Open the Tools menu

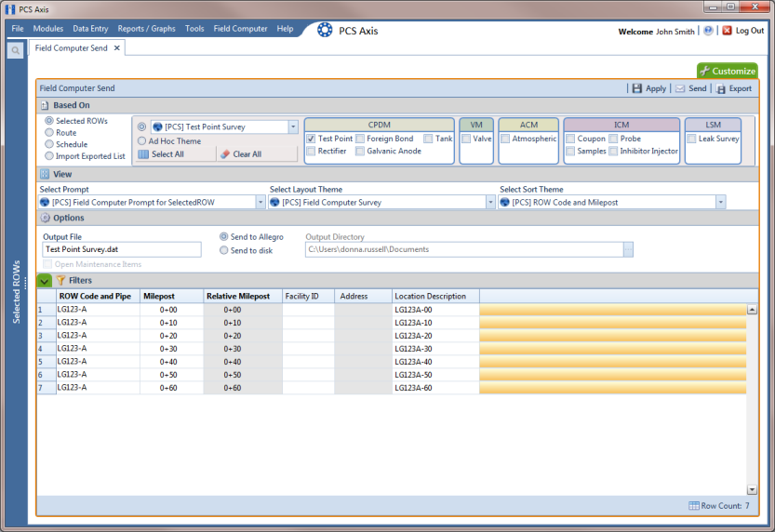point(194,29)
